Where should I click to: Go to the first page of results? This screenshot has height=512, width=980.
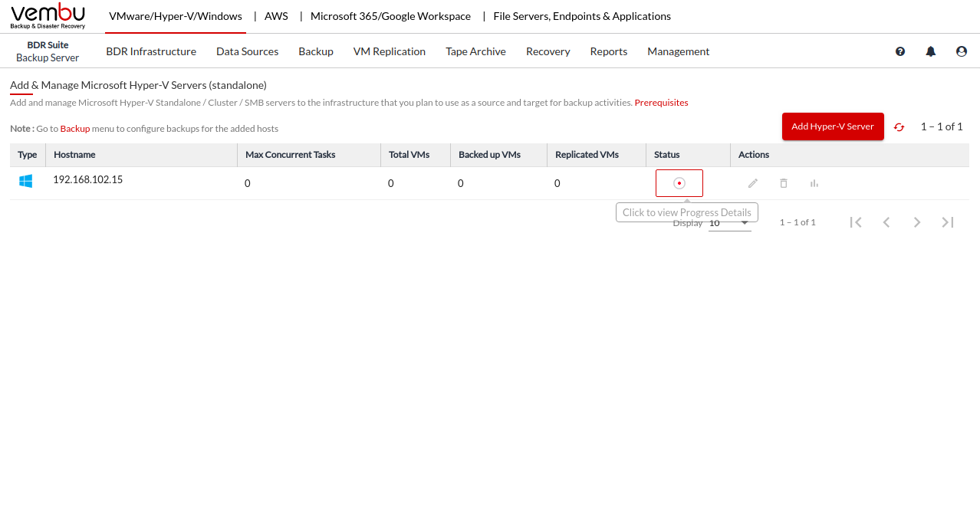856,222
